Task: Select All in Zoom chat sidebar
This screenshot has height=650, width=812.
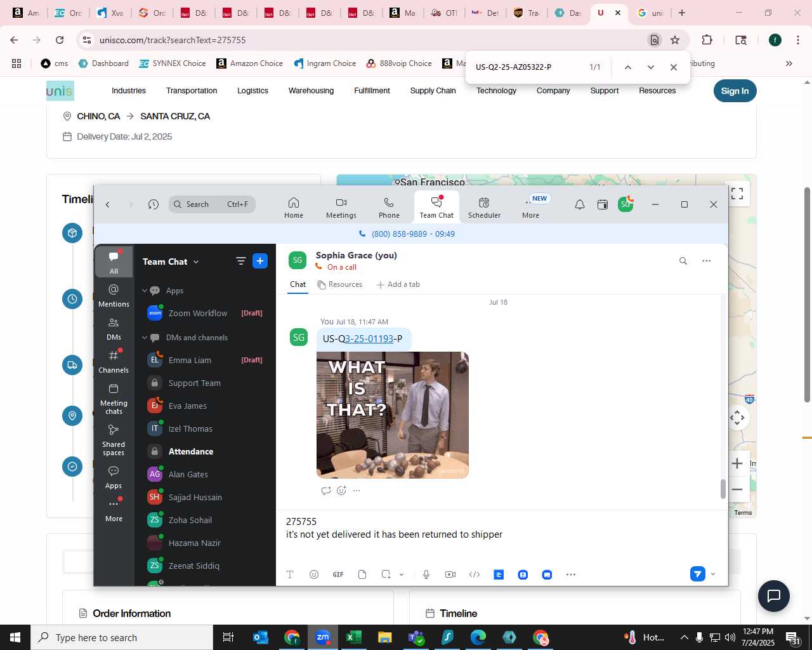Action: pos(114,262)
